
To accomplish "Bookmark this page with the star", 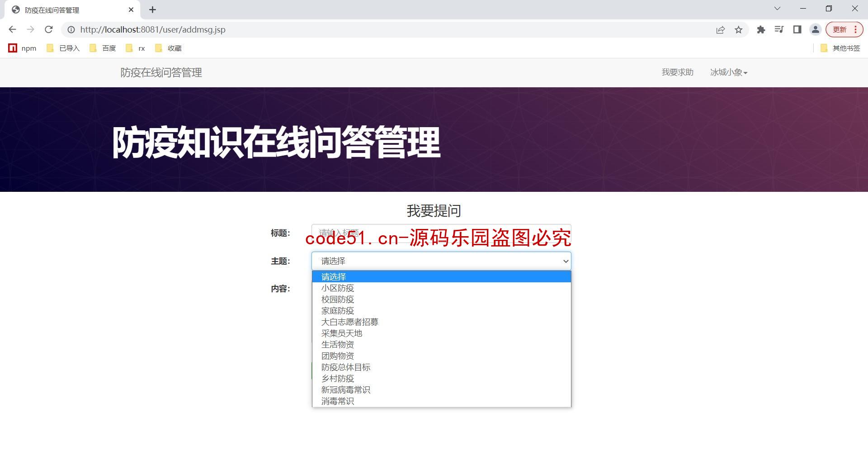I will (x=738, y=29).
